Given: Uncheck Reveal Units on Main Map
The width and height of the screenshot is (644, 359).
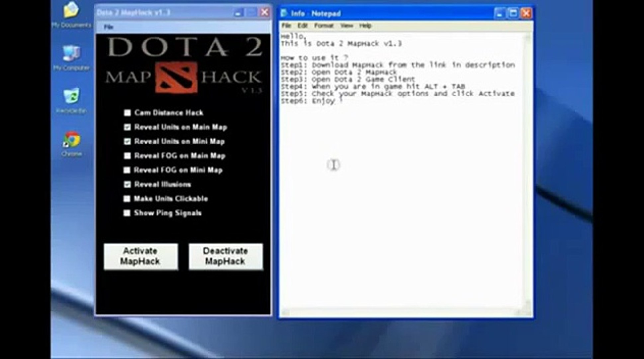Looking at the screenshot, I should 127,127.
